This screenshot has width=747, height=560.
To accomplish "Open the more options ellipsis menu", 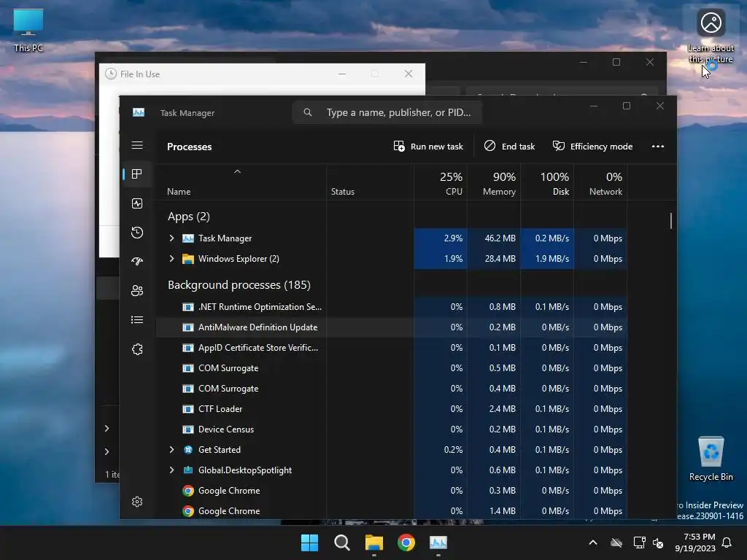I will pyautogui.click(x=658, y=146).
